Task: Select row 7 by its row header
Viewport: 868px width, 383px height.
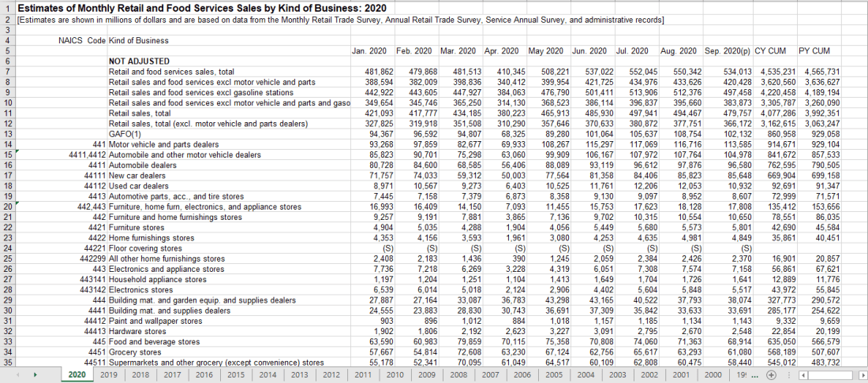Action: pyautogui.click(x=6, y=72)
